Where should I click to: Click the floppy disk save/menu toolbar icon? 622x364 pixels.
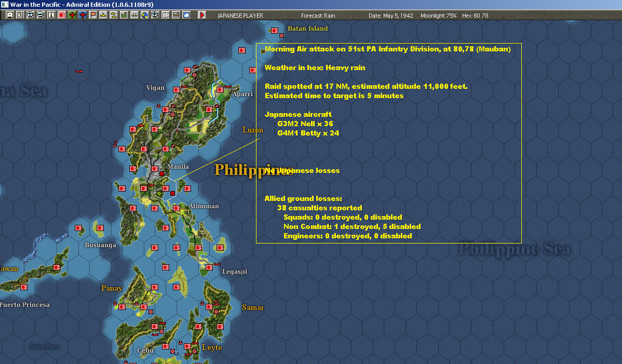tap(9, 15)
